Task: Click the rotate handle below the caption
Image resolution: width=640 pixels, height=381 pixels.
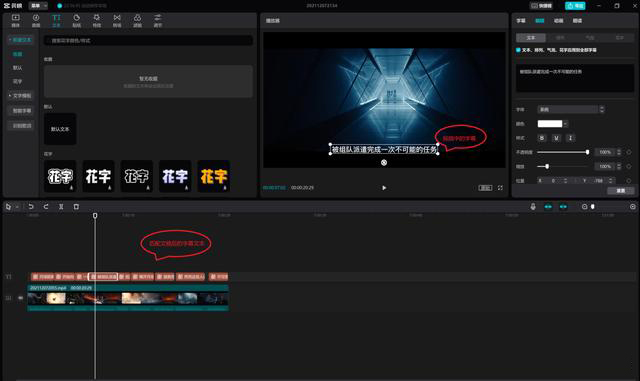Action: tap(384, 163)
